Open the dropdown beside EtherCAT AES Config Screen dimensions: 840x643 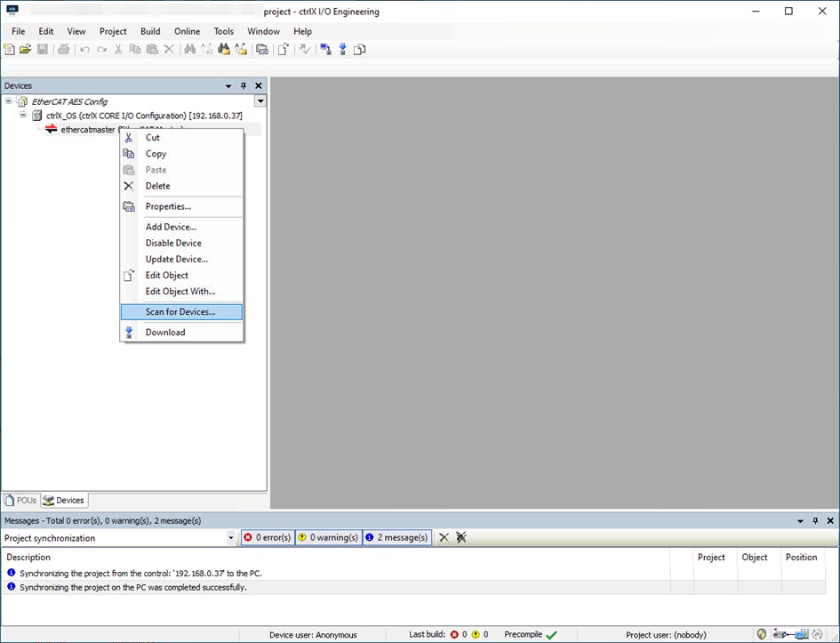260,100
